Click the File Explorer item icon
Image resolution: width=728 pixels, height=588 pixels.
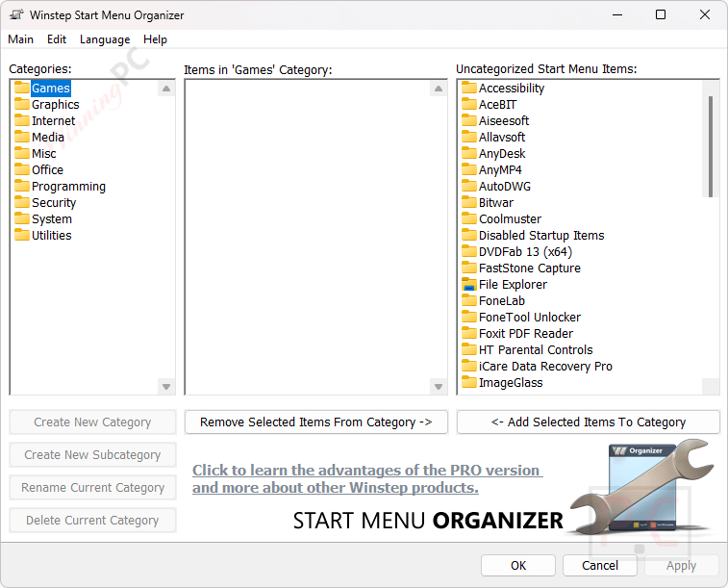coord(469,284)
